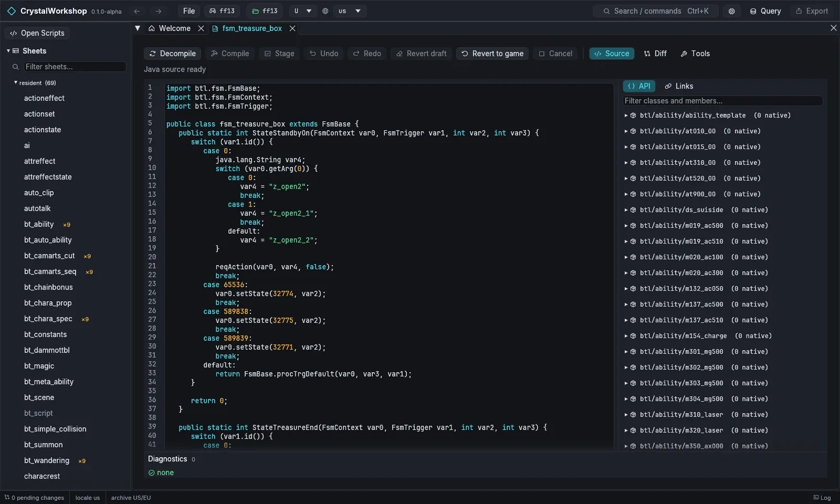The width and height of the screenshot is (840, 504).
Task: Click Open Scripts button
Action: click(37, 33)
